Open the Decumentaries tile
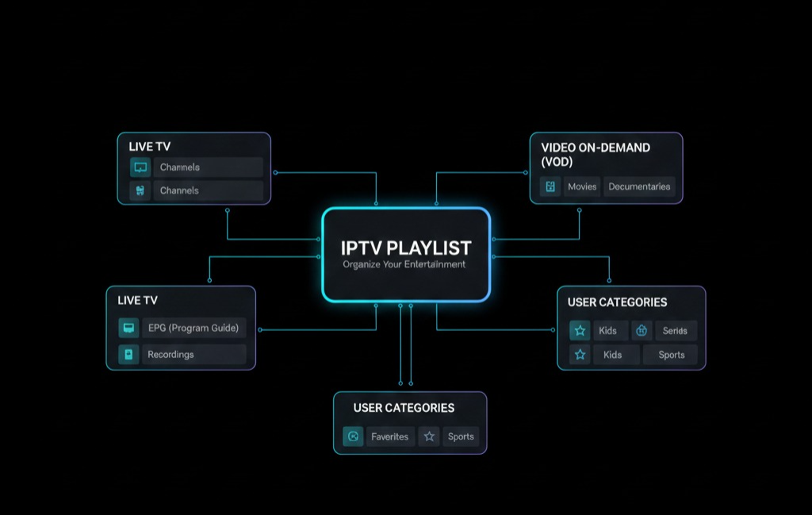Screen dimensions: 812x515 (639, 186)
